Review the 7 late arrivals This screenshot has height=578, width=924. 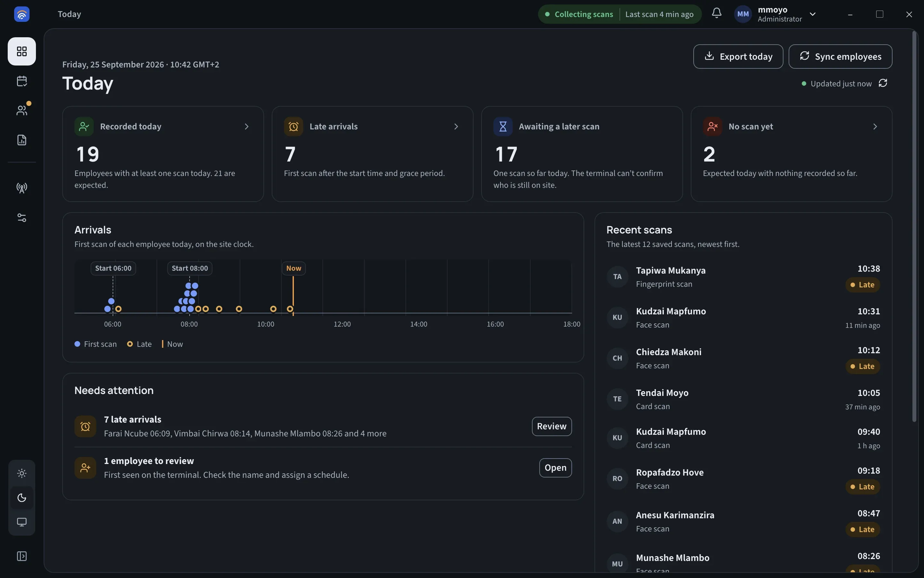click(552, 426)
